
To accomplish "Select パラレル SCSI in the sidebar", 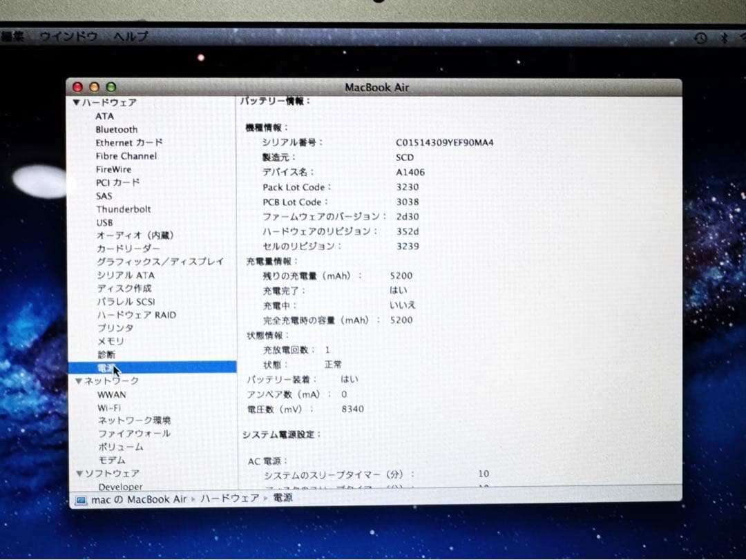I will [126, 302].
